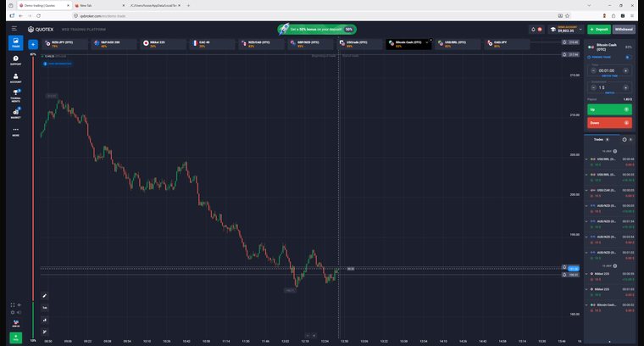This screenshot has height=346, width=644.
Task: Open indicators tool icon on chart
Action: click(45, 332)
